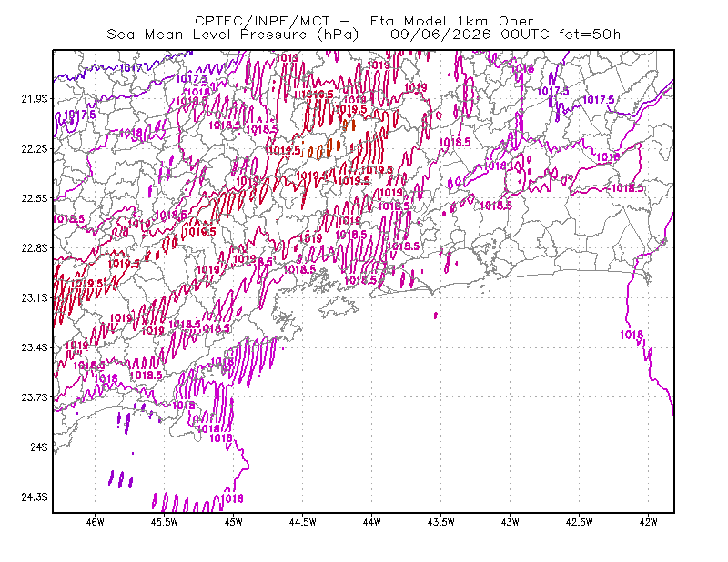Image resolution: width=728 pixels, height=562 pixels.
Task: Click the '09/06/2026 00UTC' date text
Action: [x=470, y=35]
